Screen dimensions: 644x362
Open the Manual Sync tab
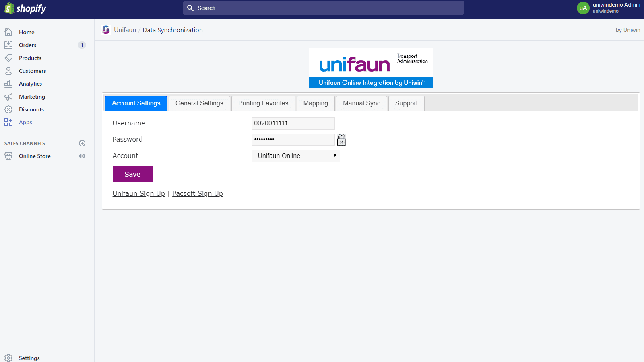point(361,103)
